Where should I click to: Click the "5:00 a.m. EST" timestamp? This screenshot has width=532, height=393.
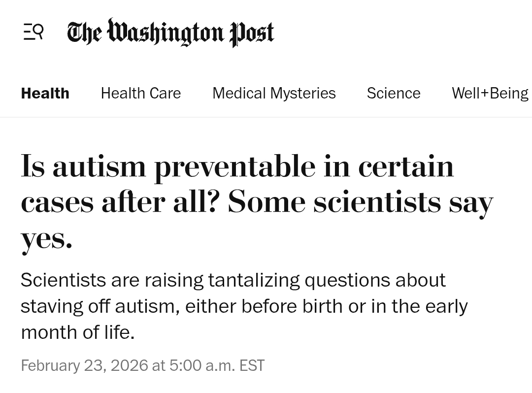tap(217, 365)
